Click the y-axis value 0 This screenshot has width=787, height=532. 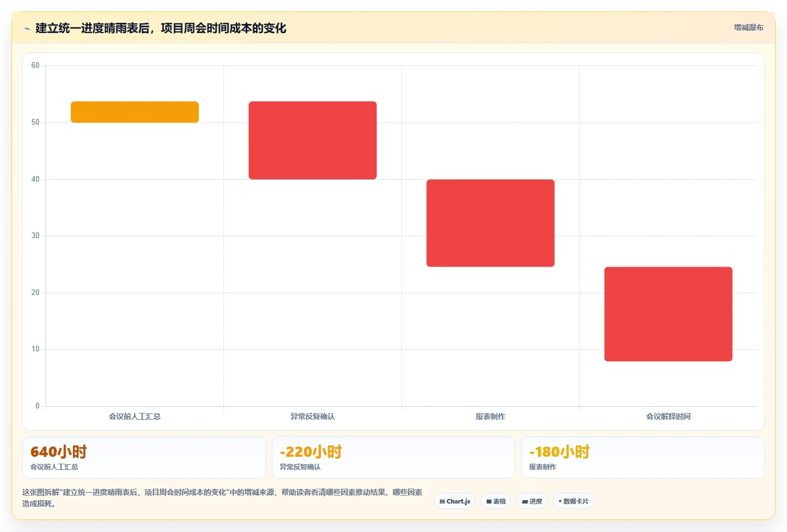pos(38,406)
